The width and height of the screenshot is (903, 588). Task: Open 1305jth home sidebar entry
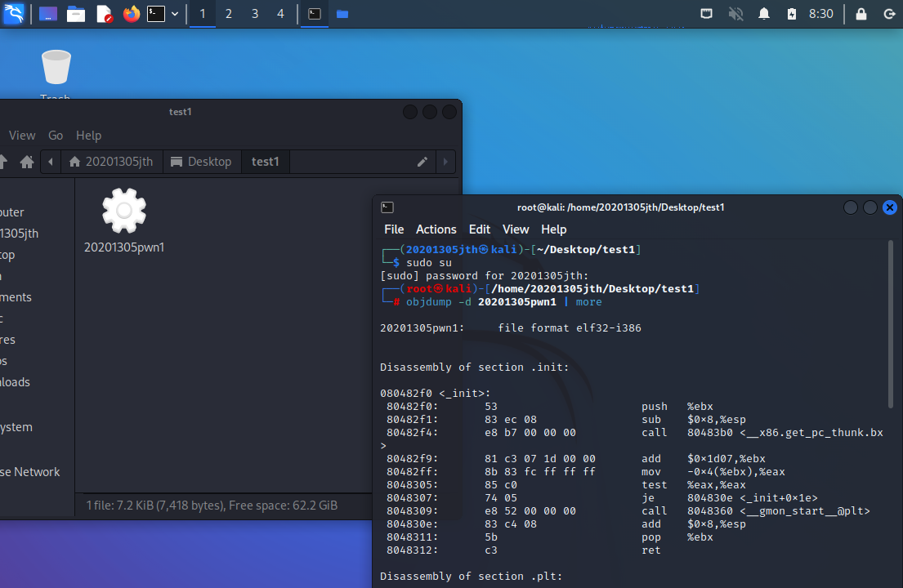coord(19,234)
